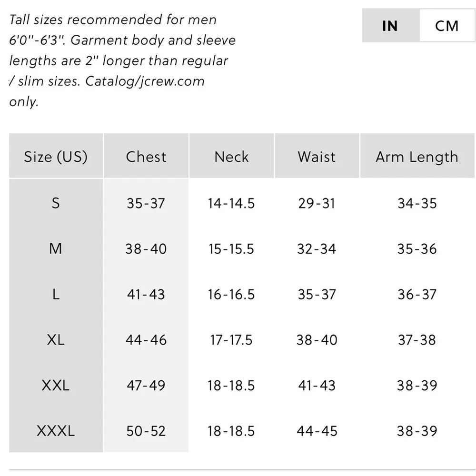Select the S size row label
The height and width of the screenshot is (476, 476).
(56, 203)
